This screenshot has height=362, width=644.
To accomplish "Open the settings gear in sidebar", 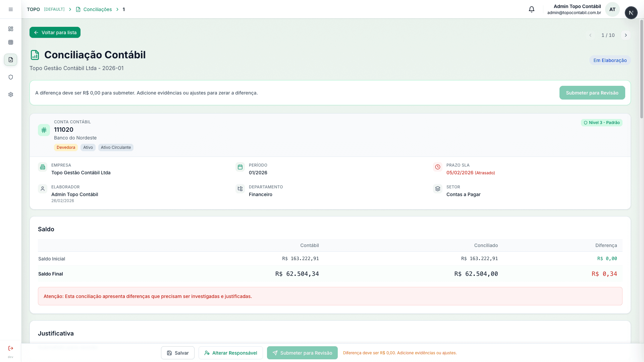I will pos(11,95).
